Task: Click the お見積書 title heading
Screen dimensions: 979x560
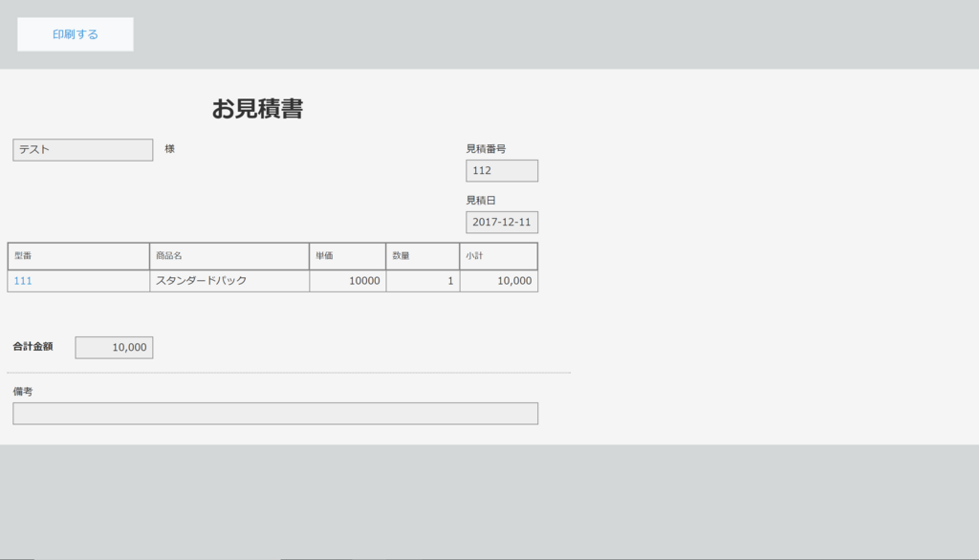Action: [x=257, y=109]
